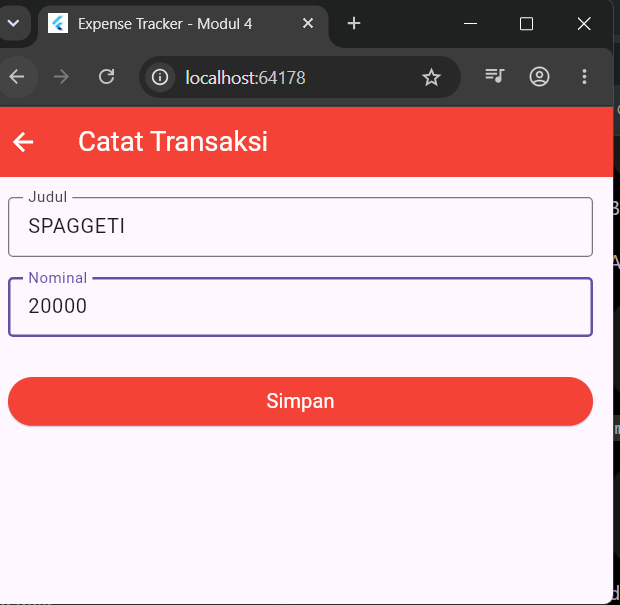
Task: Close the Chrome window
Action: 584,24
